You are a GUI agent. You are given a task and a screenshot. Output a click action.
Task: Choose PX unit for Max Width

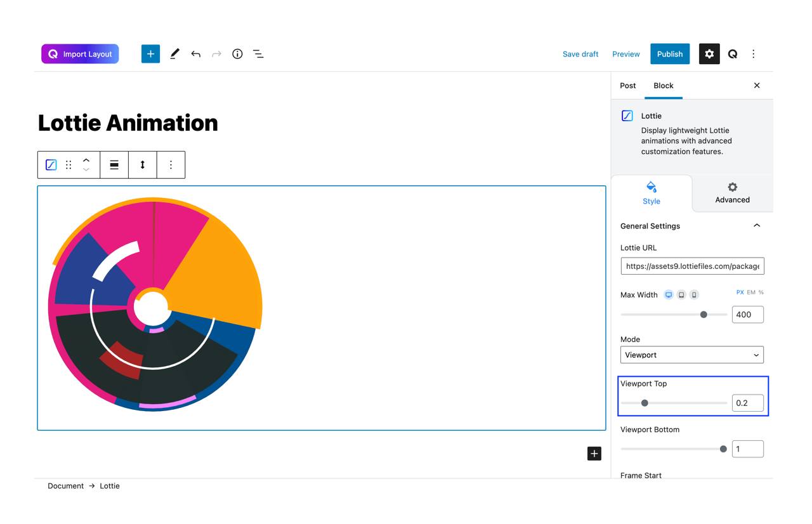(x=740, y=292)
